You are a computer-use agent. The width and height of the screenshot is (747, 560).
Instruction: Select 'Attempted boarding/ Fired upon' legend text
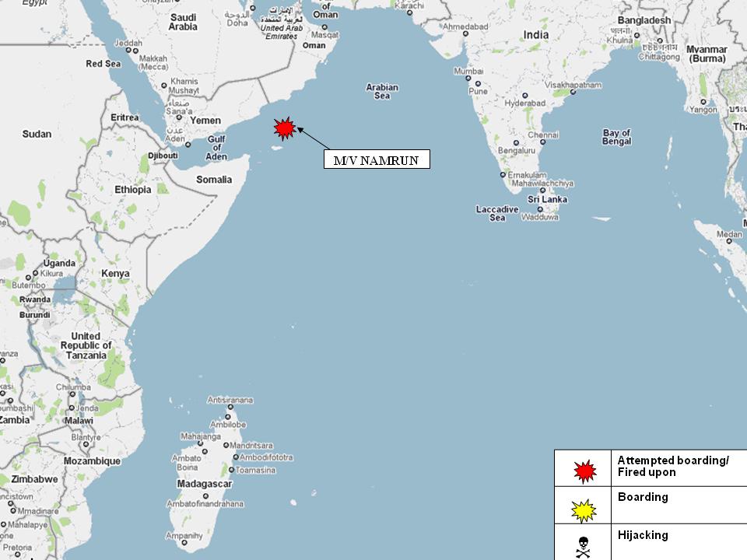tap(673, 466)
